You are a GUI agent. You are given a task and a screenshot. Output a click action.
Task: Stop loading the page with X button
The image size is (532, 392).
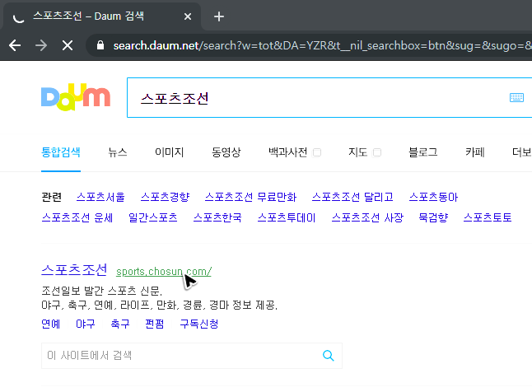pyautogui.click(x=68, y=45)
